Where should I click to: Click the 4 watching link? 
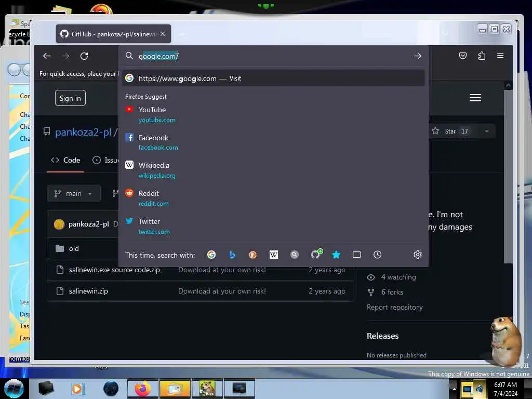click(x=398, y=277)
